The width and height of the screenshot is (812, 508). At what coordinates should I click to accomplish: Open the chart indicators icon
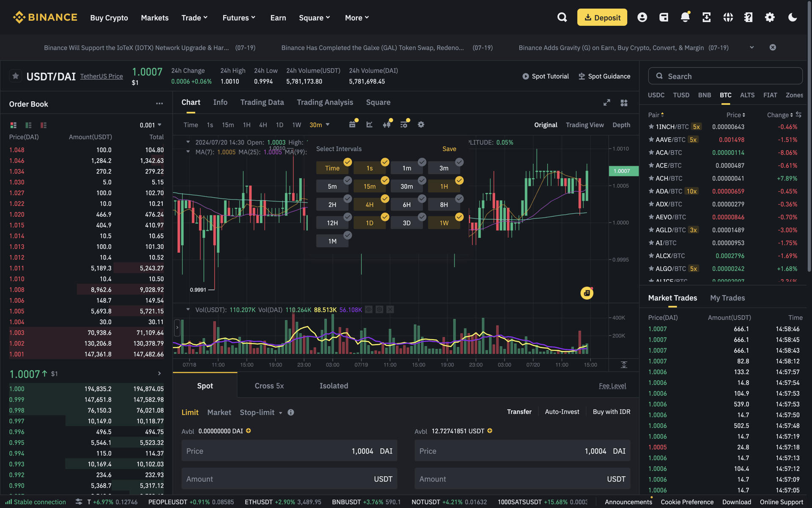[x=370, y=124]
